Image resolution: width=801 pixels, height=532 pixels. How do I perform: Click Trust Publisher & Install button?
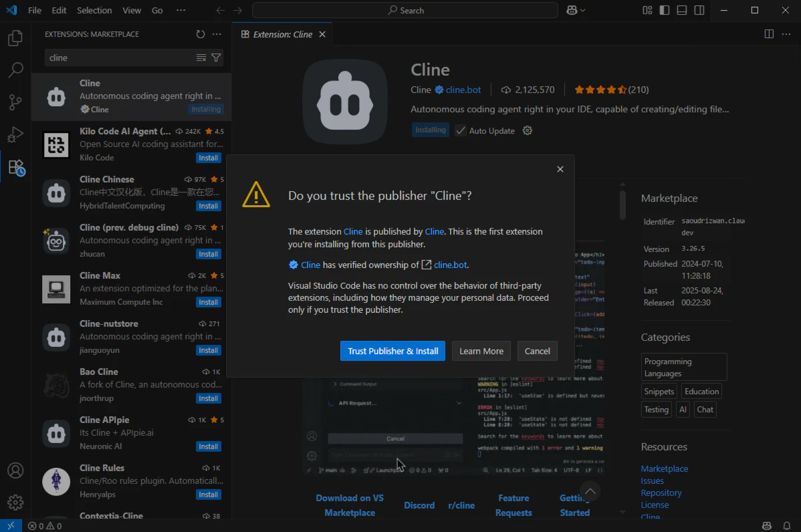[x=393, y=351]
